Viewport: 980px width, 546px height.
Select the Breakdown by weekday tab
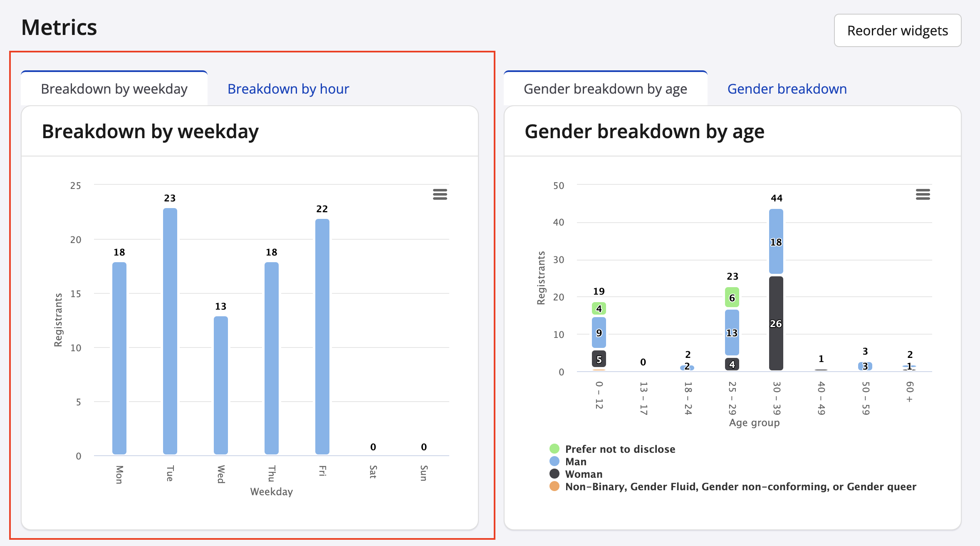(x=114, y=89)
